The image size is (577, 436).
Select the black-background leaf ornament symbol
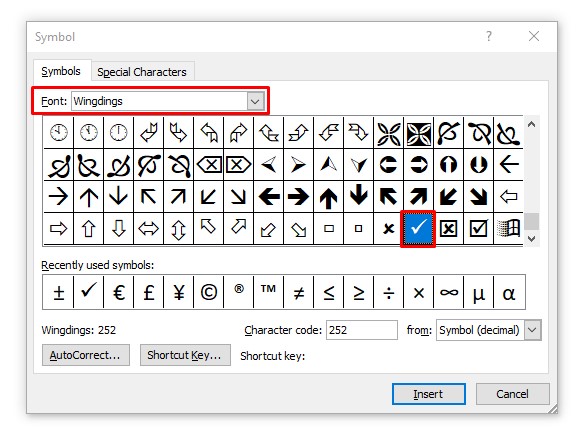pos(418,133)
